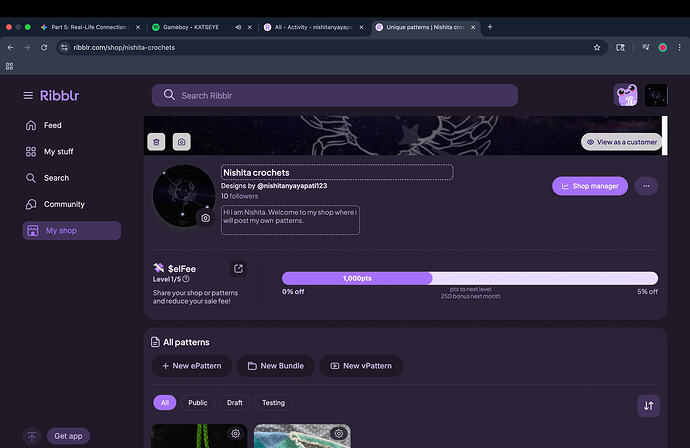This screenshot has height=448, width=690.
Task: Open the sort order button
Action: [x=649, y=406]
